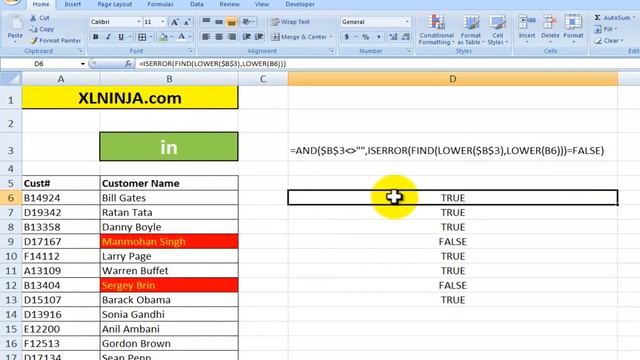Open the Name Box dropdown arrow
640x360 pixels.
(82, 64)
